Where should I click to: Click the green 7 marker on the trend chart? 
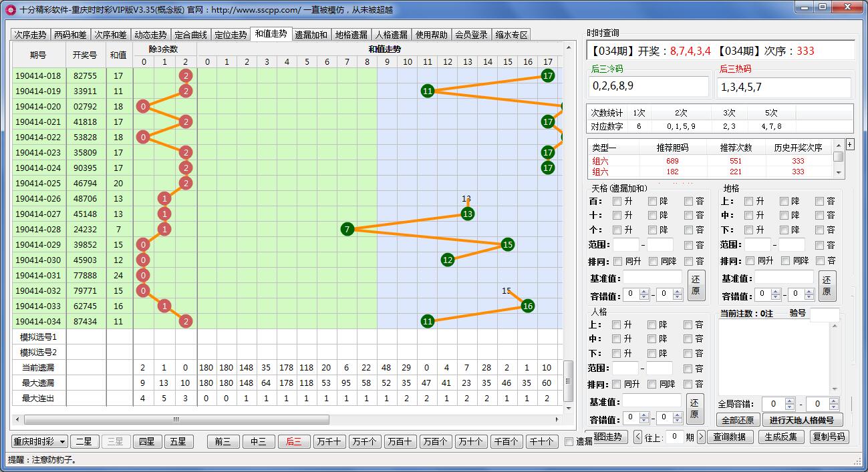tap(347, 229)
